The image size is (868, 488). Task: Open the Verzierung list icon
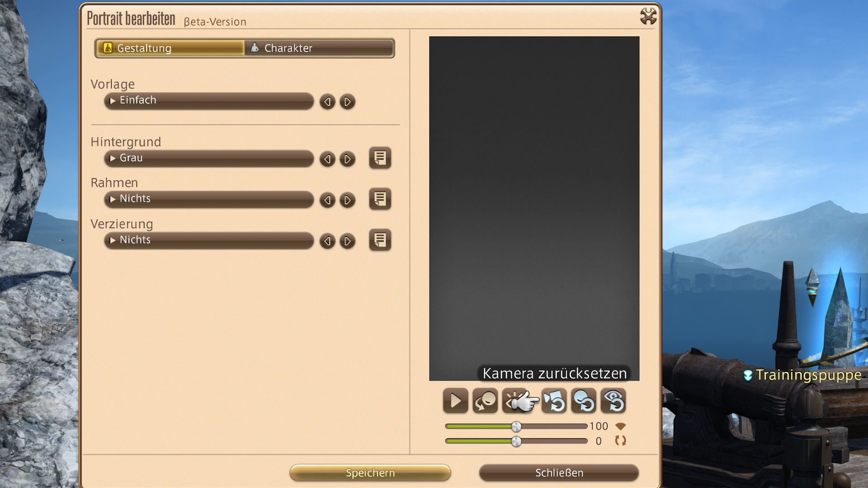click(x=380, y=240)
